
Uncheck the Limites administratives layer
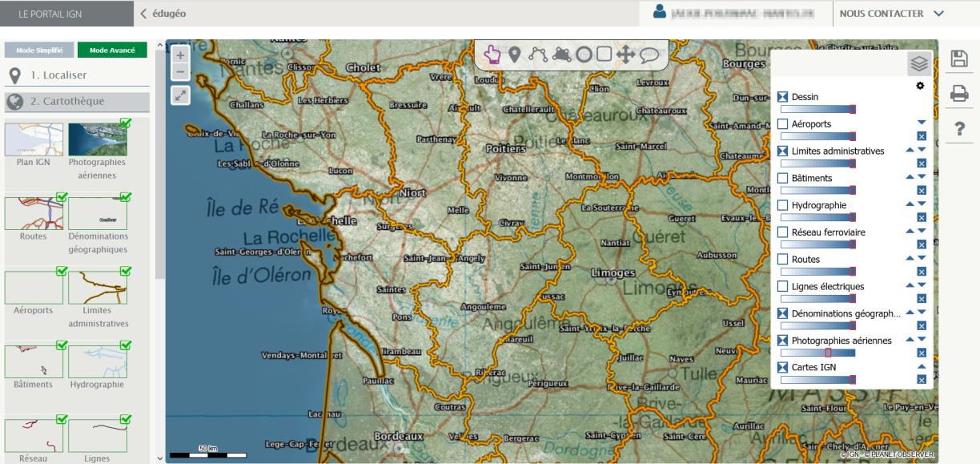coord(783,151)
